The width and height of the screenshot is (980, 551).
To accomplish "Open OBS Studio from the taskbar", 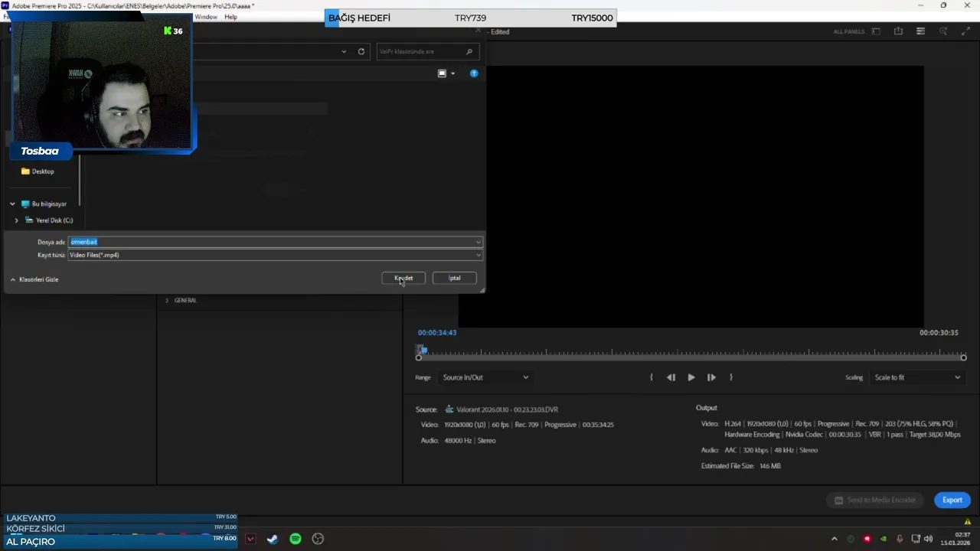I will tap(318, 539).
